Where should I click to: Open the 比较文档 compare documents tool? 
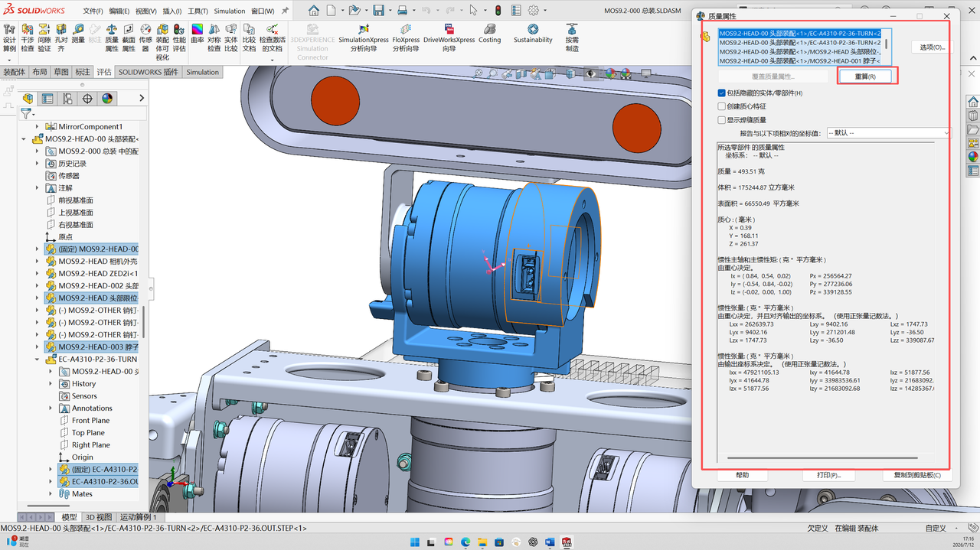point(249,38)
